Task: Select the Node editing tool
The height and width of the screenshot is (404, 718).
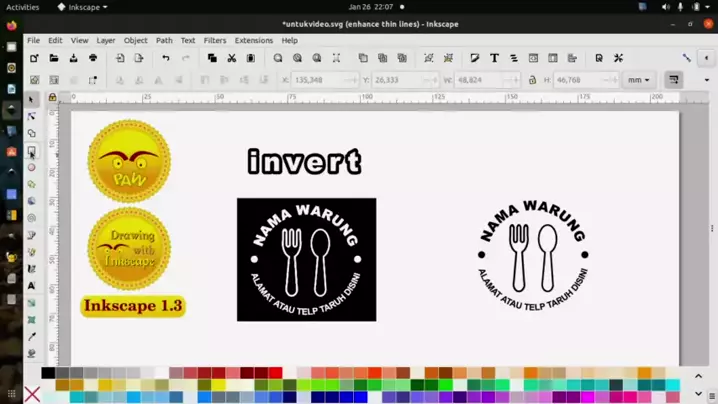Action: (31, 116)
